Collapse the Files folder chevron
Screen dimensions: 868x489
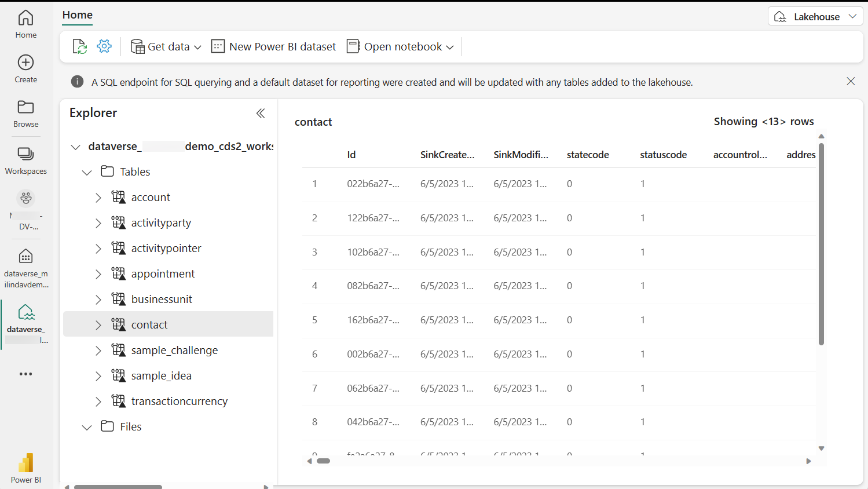tap(87, 427)
